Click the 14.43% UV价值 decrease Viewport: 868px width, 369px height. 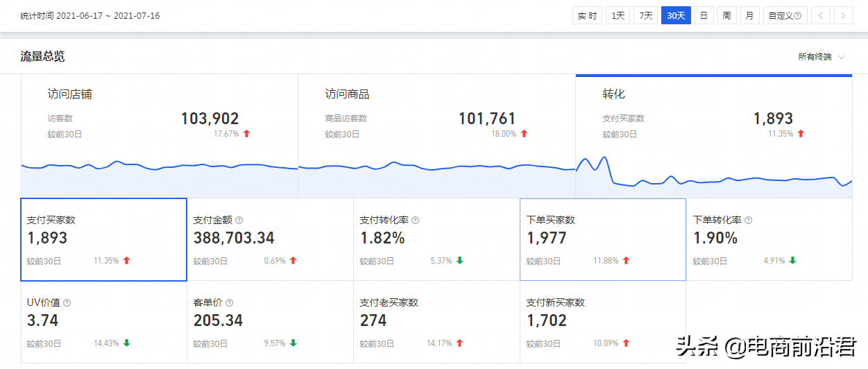[x=106, y=343]
